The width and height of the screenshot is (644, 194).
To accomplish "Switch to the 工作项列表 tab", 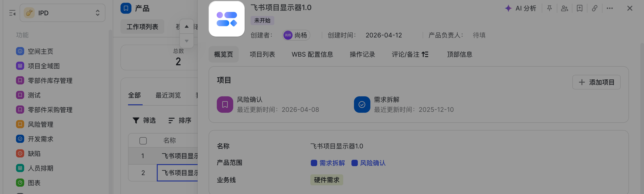I will (142, 27).
